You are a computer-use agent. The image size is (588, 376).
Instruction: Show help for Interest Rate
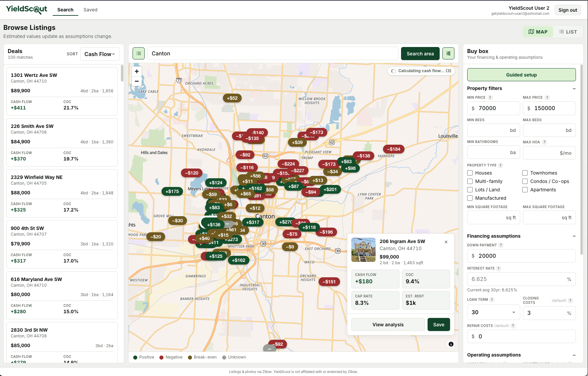click(498, 268)
